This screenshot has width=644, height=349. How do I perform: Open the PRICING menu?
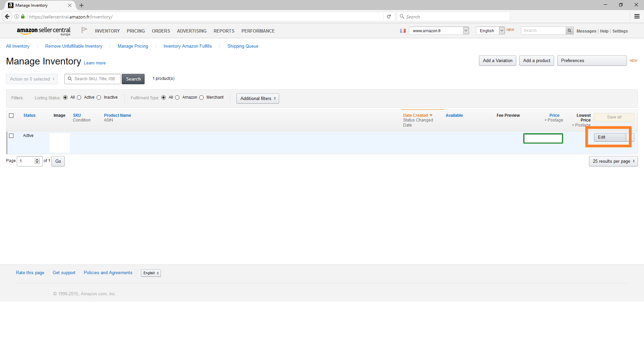(x=136, y=31)
